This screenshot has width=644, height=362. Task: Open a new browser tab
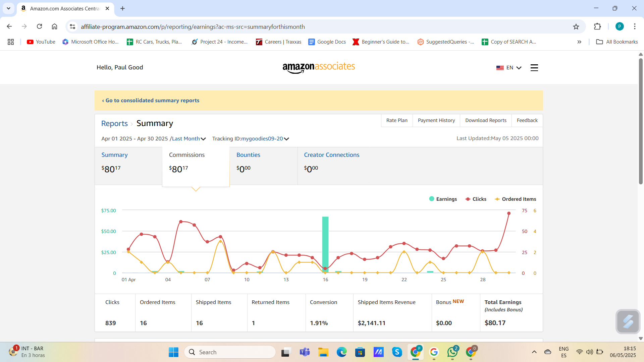pos(122,8)
